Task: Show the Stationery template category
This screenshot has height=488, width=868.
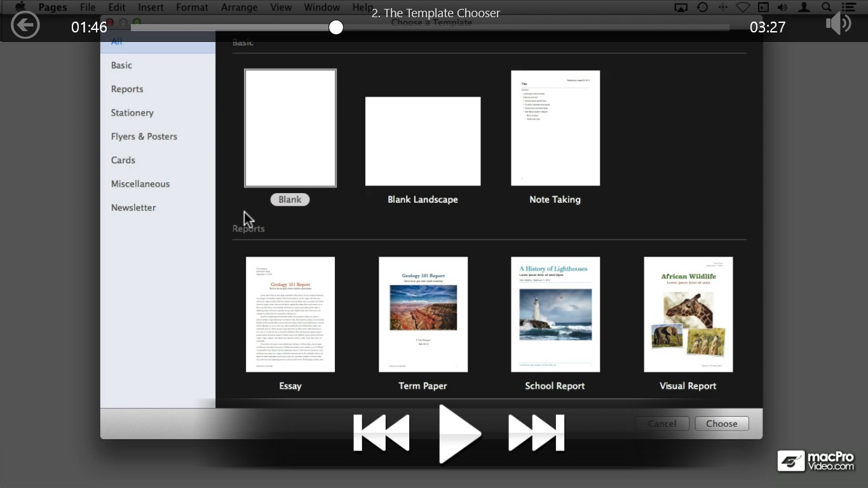Action: [132, 112]
